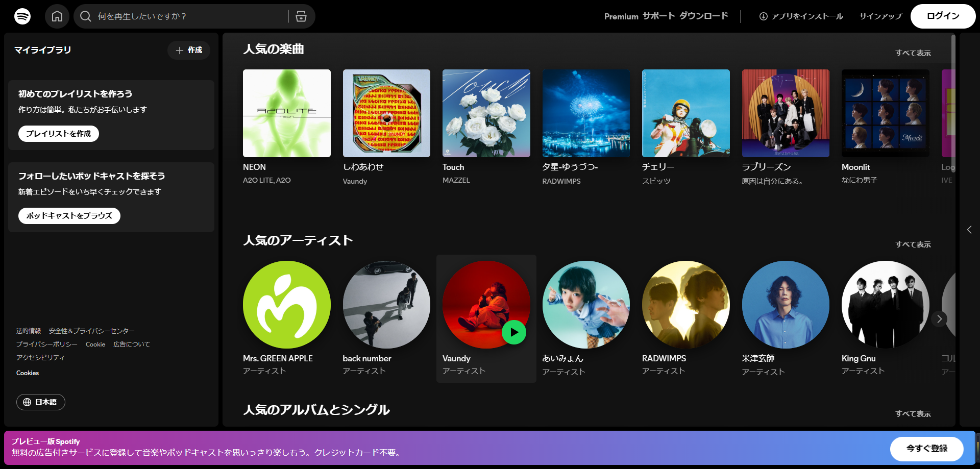The height and width of the screenshot is (469, 980).
Task: Open the 日本語 language selector
Action: click(x=41, y=402)
